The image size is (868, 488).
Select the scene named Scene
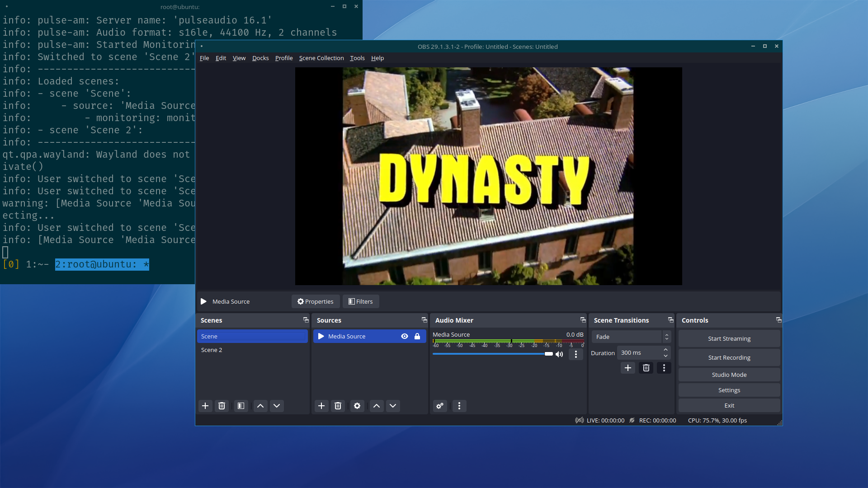point(252,336)
